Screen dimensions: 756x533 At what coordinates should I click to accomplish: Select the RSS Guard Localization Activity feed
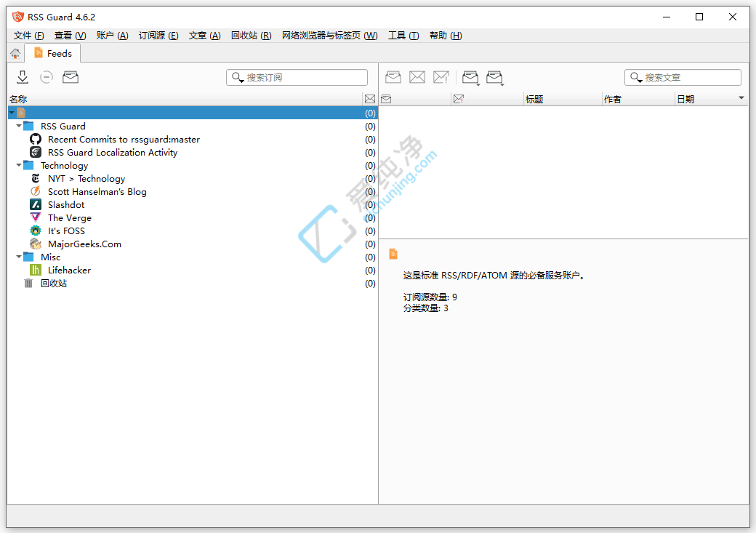[x=113, y=153]
